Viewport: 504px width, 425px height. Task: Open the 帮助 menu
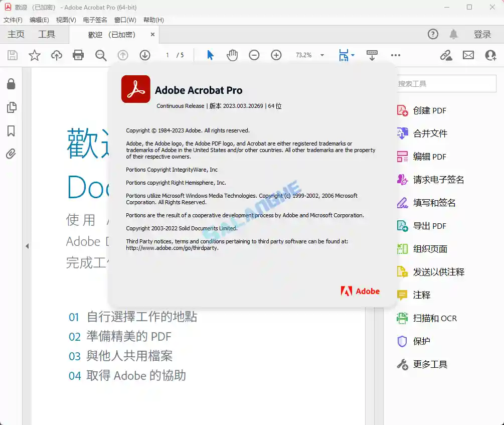click(x=153, y=20)
